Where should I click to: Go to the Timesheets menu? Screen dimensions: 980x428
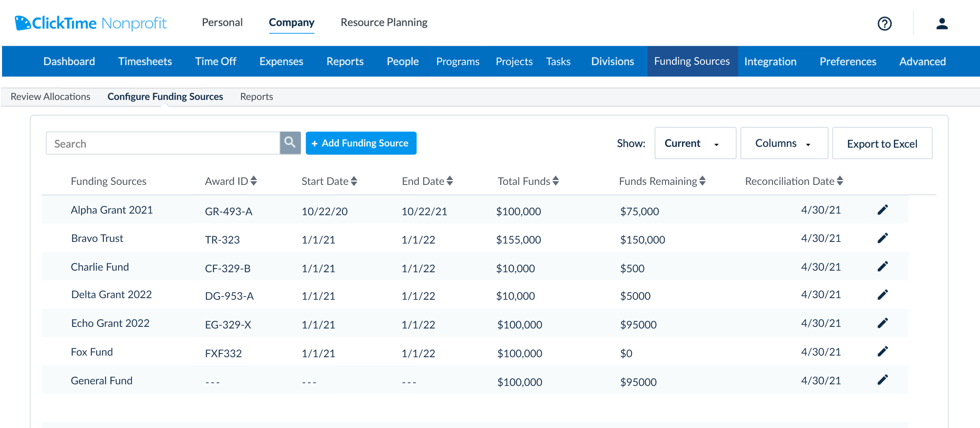tap(145, 61)
